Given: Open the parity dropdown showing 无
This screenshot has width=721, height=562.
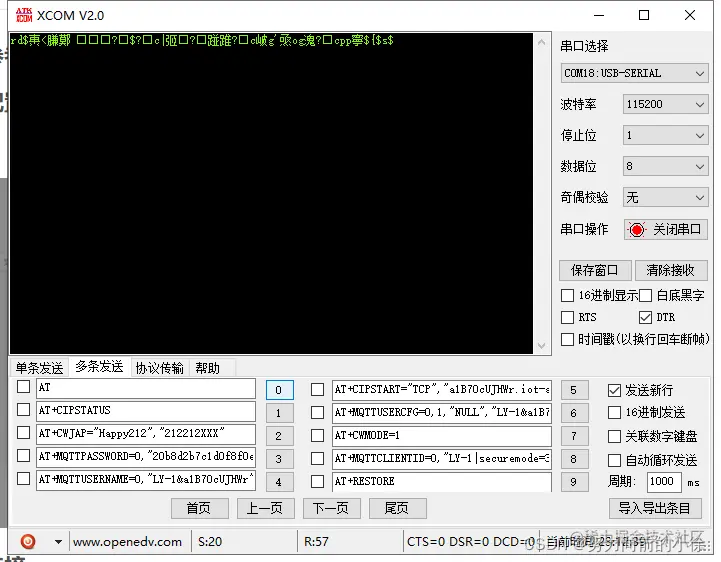Looking at the screenshot, I should click(x=665, y=198).
